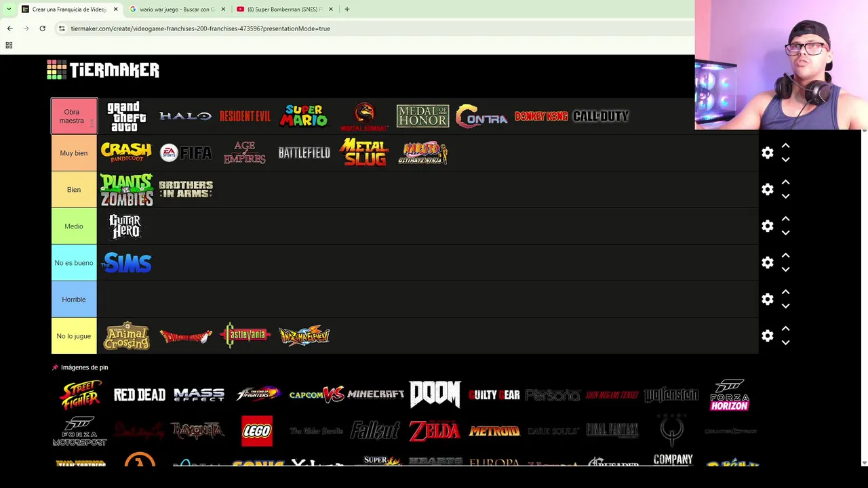Move Bien tier up
Viewport: 868px width, 488px height.
click(x=785, y=182)
